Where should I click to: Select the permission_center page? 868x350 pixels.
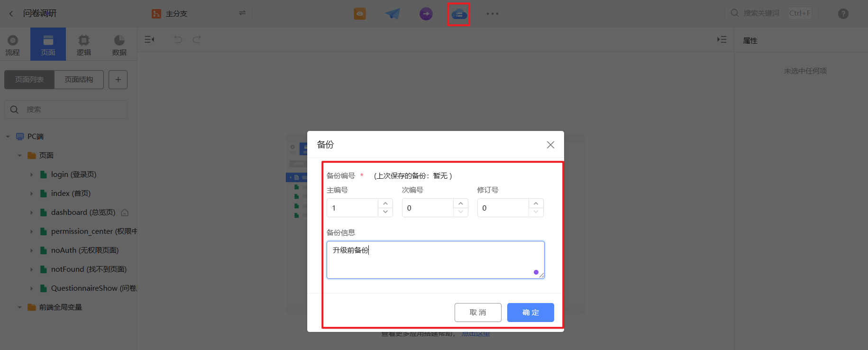pos(94,231)
